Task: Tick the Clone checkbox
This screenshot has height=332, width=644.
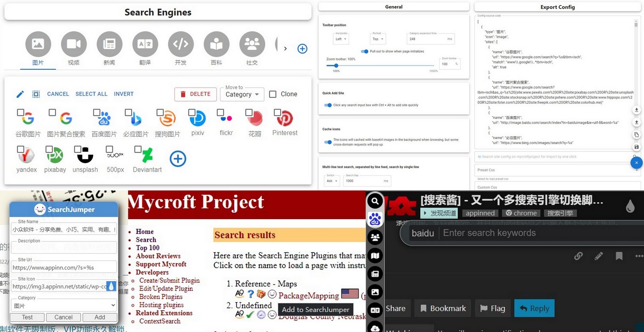Action: [x=273, y=94]
